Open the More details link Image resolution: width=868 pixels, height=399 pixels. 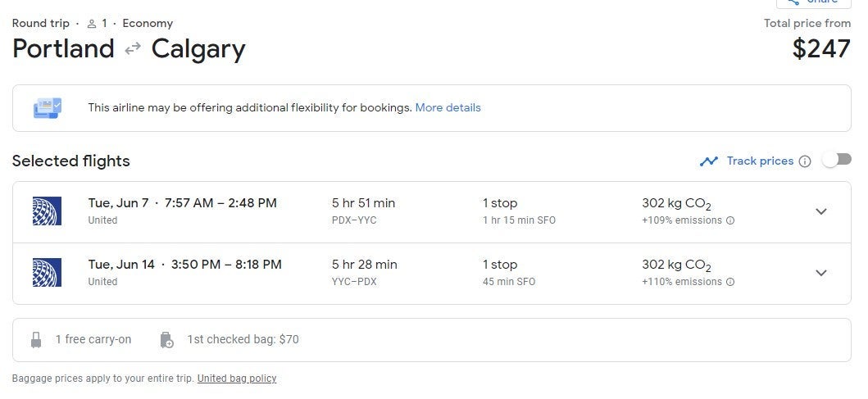coord(448,107)
